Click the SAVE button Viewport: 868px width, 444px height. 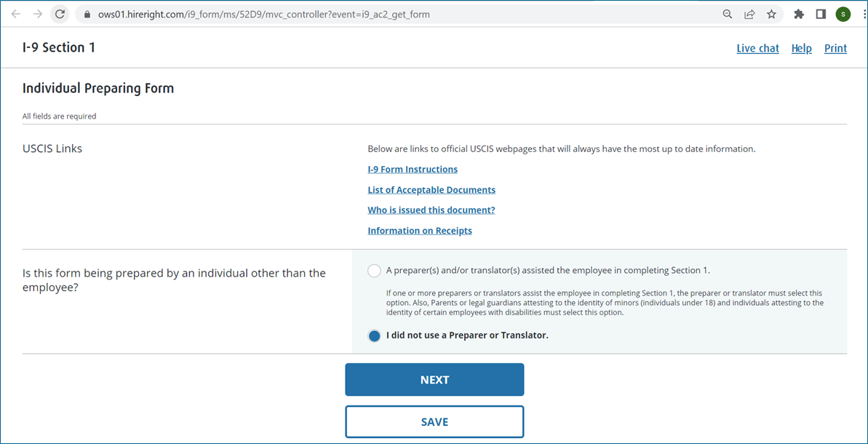click(434, 421)
